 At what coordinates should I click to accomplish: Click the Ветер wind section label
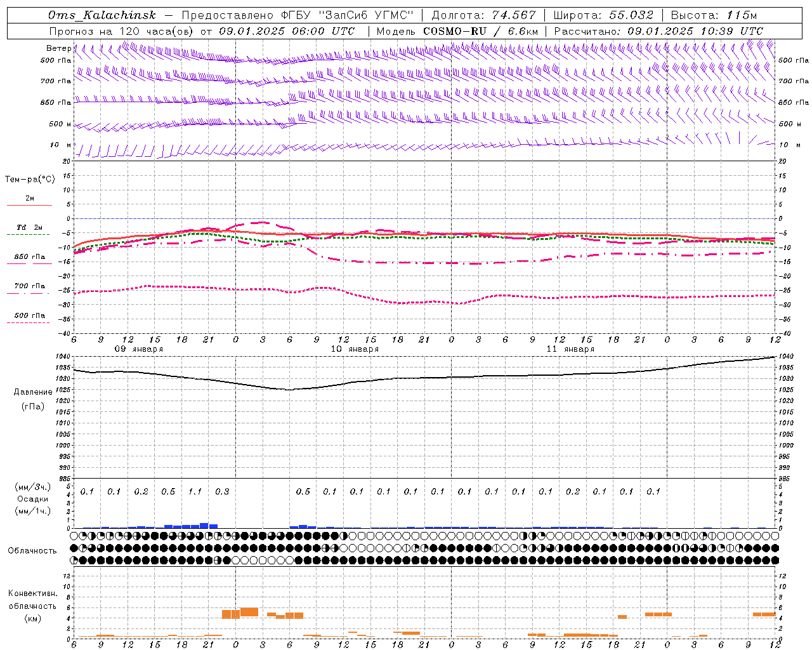[x=58, y=48]
